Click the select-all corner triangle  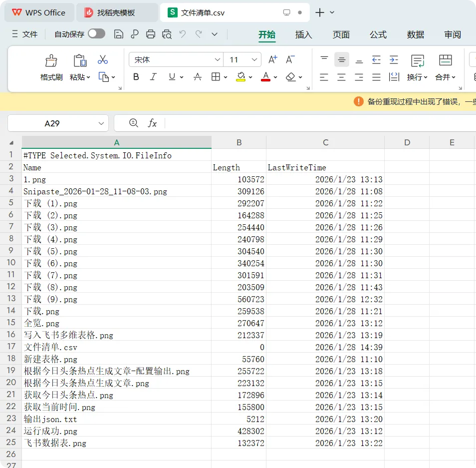point(11,142)
